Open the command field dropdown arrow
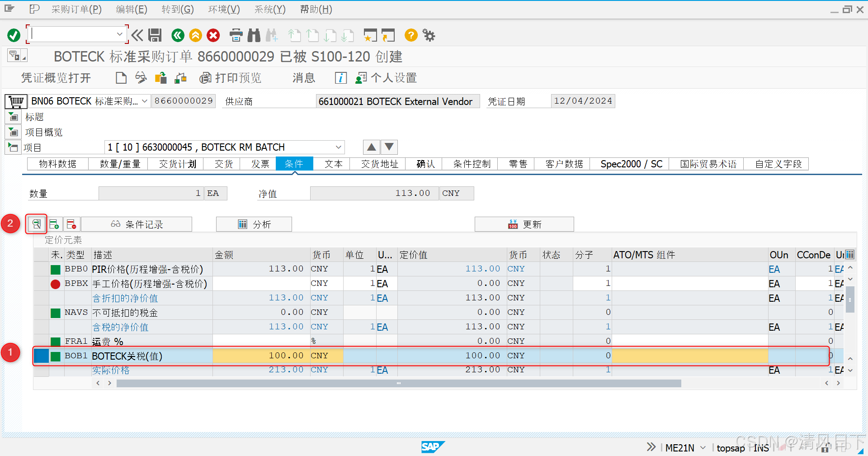Viewport: 868px width, 456px height. [x=119, y=34]
